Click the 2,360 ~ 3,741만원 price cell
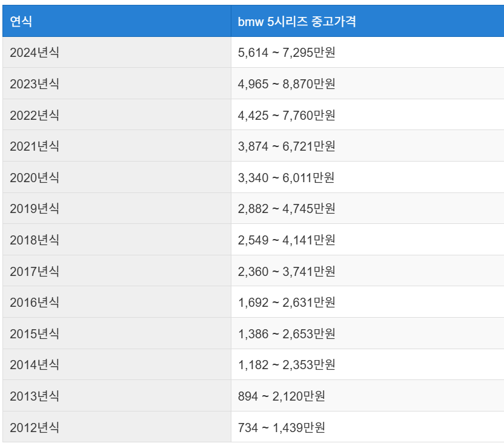504x446 pixels. pyautogui.click(x=285, y=269)
